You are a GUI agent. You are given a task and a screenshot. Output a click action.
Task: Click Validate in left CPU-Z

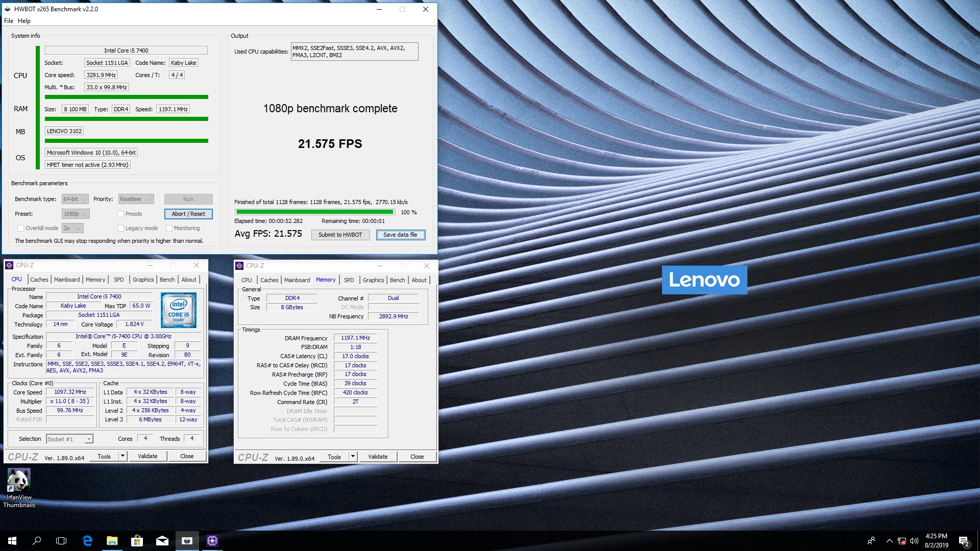(x=148, y=456)
